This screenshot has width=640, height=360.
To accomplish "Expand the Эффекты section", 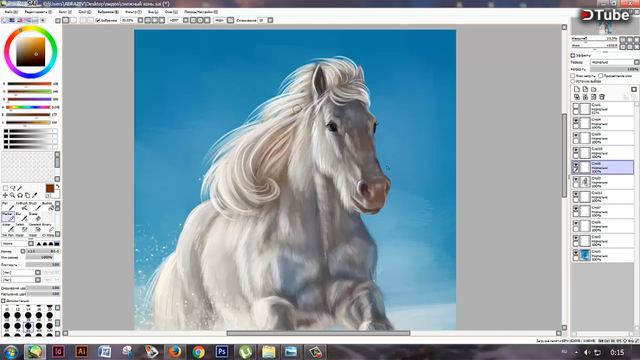I will [x=573, y=55].
